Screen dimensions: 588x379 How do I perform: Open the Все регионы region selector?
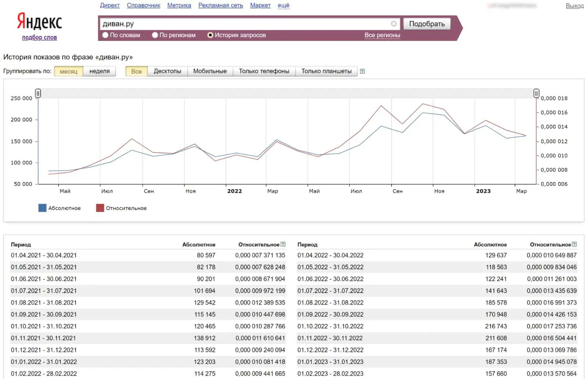click(x=382, y=35)
